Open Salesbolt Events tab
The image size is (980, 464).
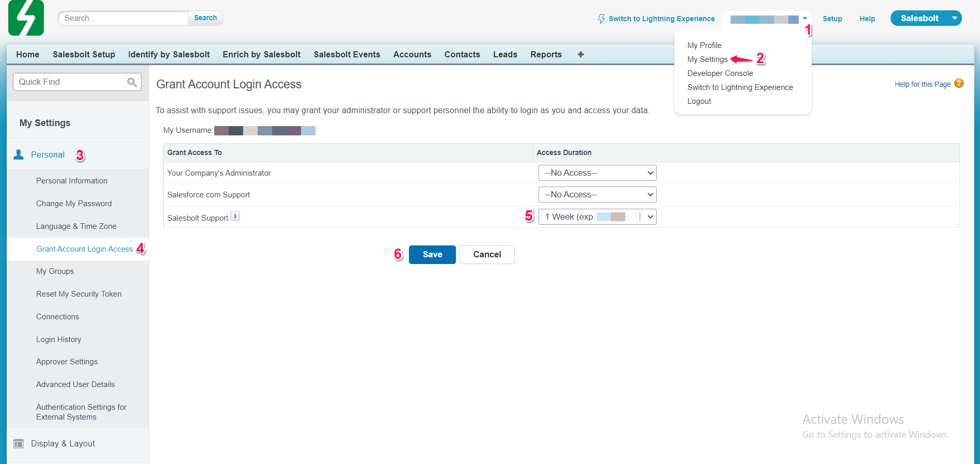click(x=347, y=54)
